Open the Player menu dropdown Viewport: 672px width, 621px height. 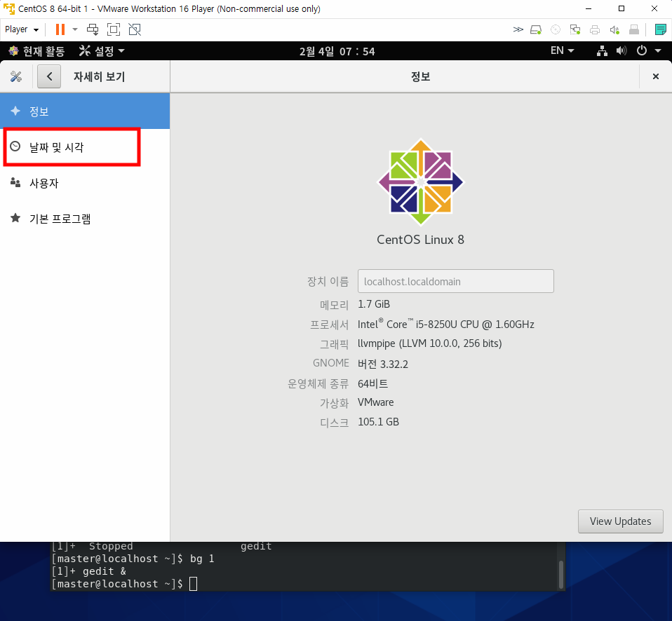click(22, 29)
